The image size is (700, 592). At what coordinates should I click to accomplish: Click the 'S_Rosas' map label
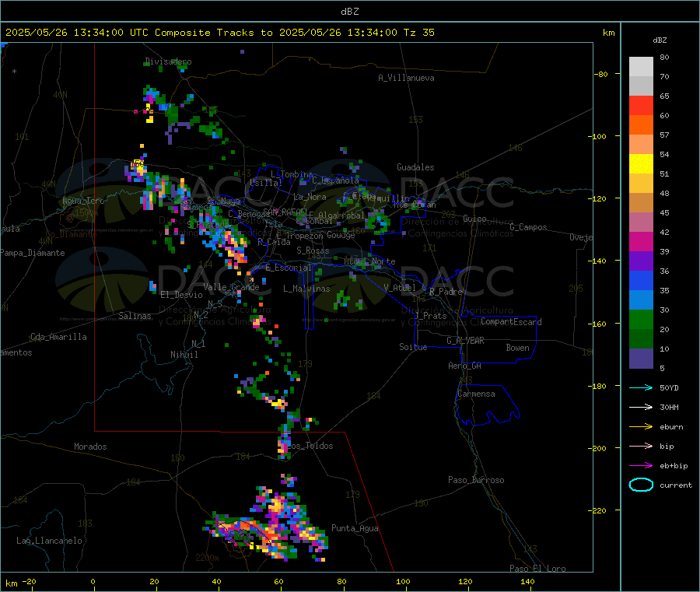[x=313, y=250]
